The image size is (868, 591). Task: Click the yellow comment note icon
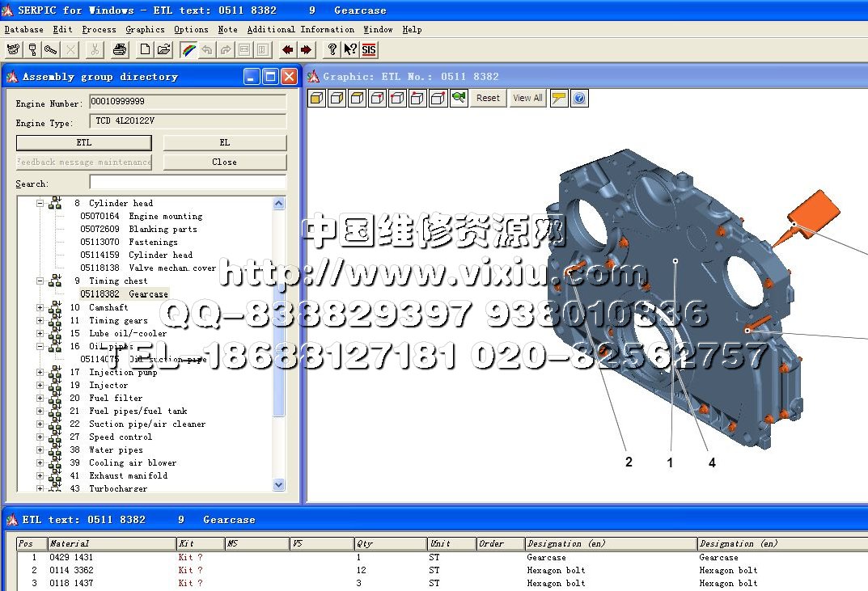pyautogui.click(x=559, y=99)
